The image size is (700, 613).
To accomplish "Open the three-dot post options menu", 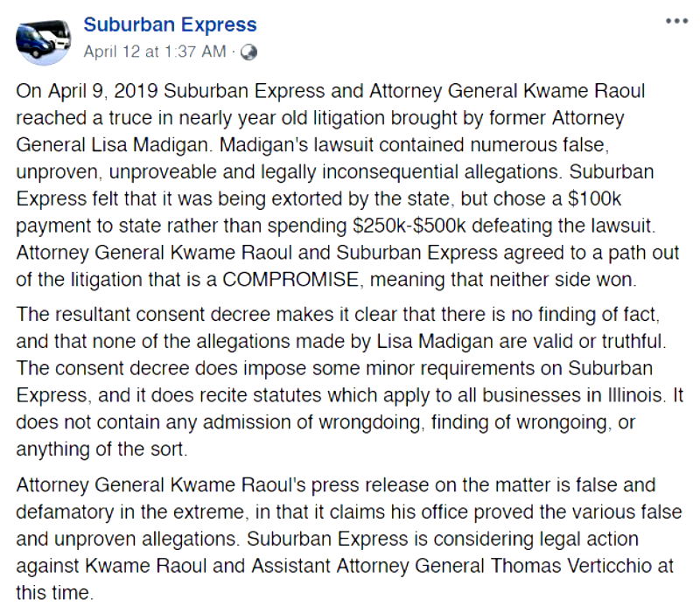I will pyautogui.click(x=676, y=21).
